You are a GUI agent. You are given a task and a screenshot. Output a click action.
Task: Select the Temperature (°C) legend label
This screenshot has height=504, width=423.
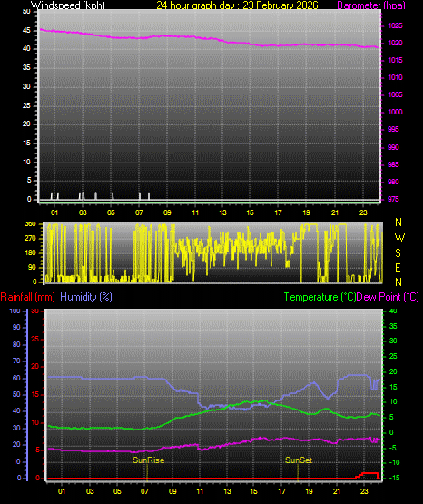click(320, 297)
